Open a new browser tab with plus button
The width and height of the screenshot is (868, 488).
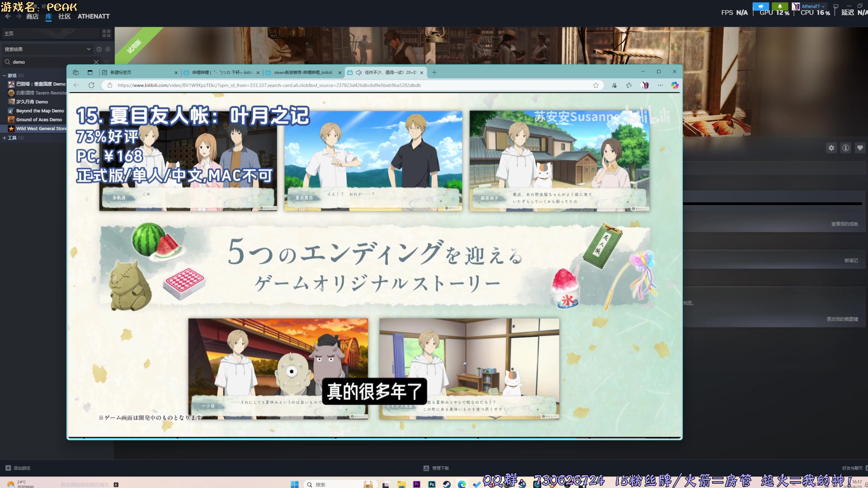coord(434,72)
